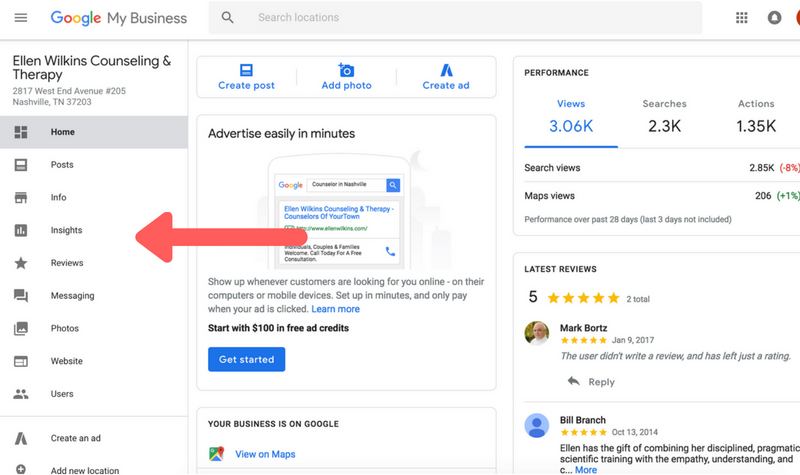The height and width of the screenshot is (475, 800).
Task: Click the Create ad label
Action: point(446,85)
